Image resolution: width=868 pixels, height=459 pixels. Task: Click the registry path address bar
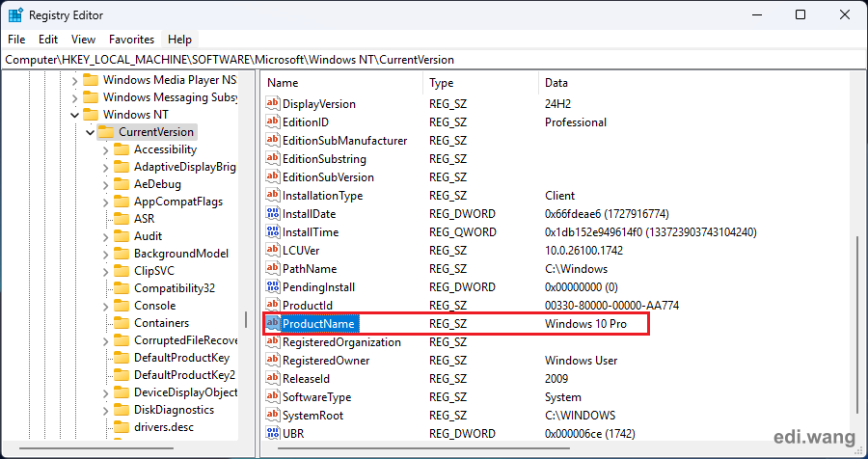434,60
